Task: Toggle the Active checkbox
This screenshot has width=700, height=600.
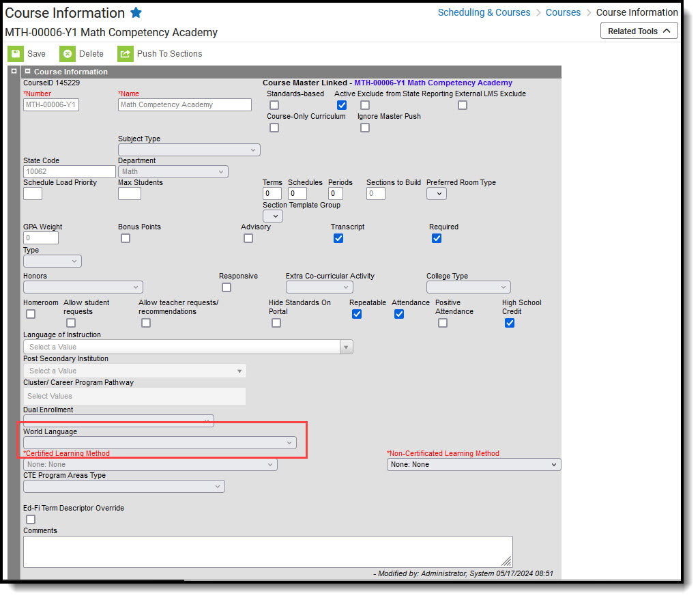Action: [342, 105]
